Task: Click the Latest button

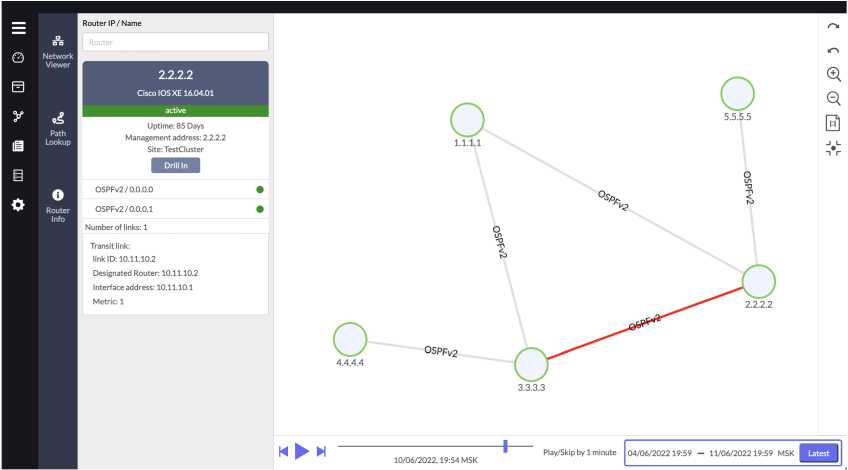Action: tap(818, 453)
